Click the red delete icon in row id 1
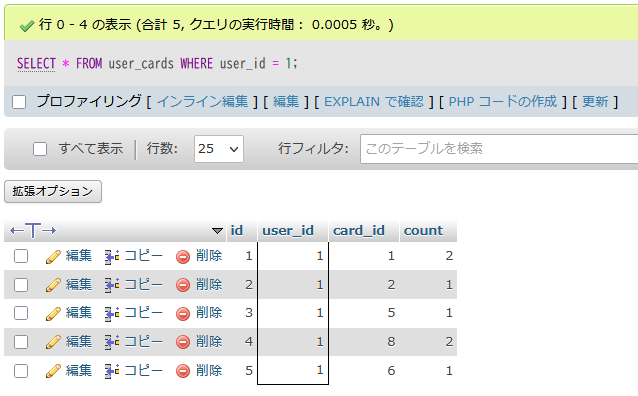 pos(183,257)
